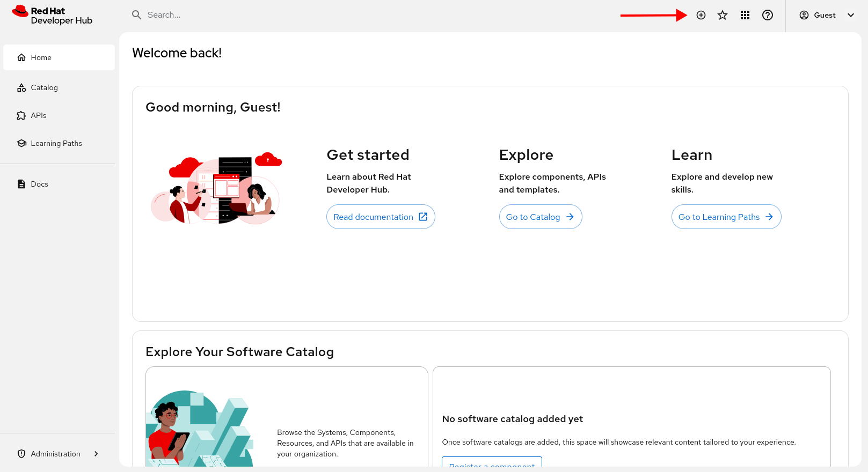
Task: Click the Red Hat Developer Hub logo
Action: click(52, 15)
